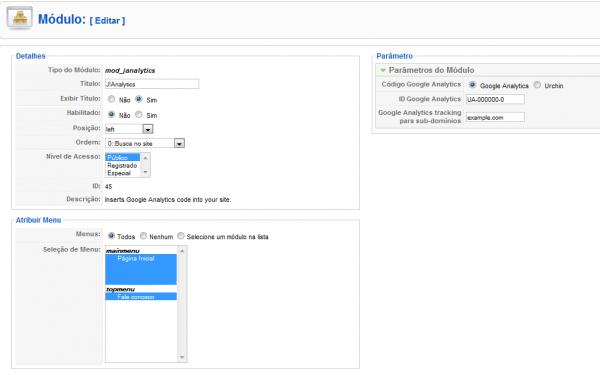Set Habilitado to Sim
600x373 pixels.
pos(139,114)
